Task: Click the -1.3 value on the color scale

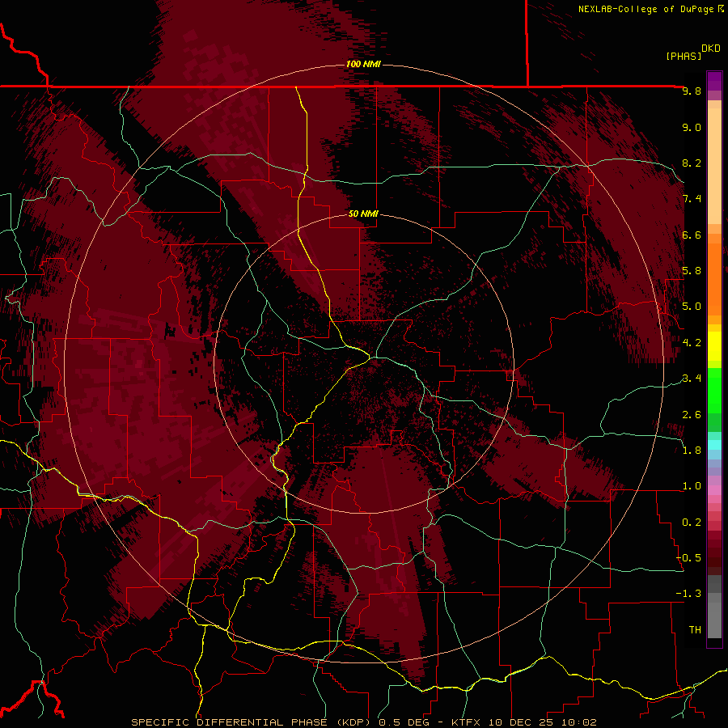Action: [689, 594]
